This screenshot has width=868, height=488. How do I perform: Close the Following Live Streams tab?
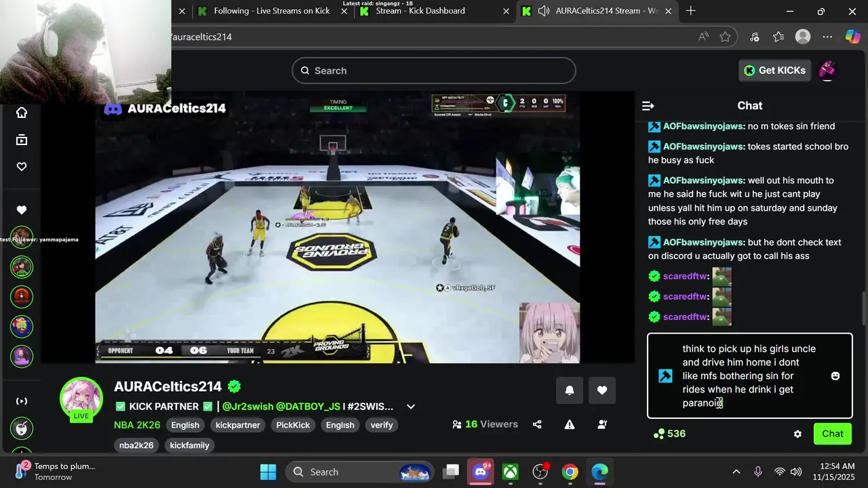(x=344, y=11)
